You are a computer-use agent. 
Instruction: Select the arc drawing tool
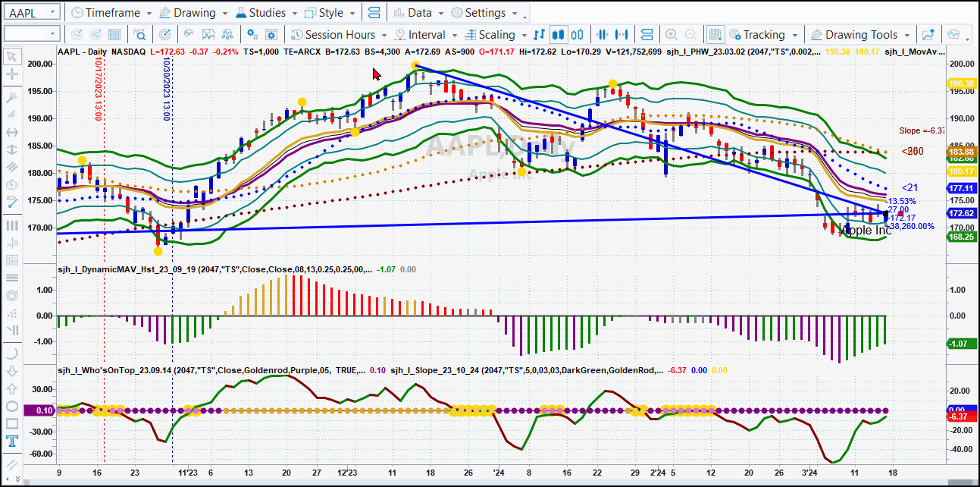click(12, 353)
